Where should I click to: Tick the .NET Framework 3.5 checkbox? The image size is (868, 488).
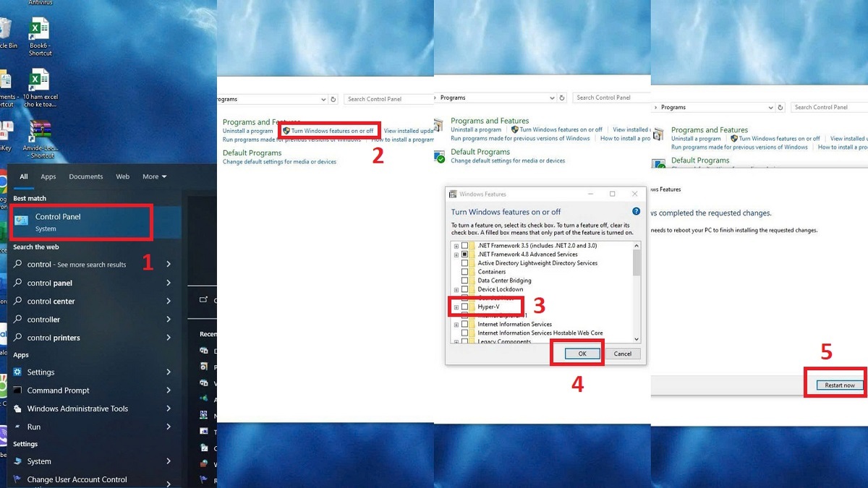coord(465,246)
